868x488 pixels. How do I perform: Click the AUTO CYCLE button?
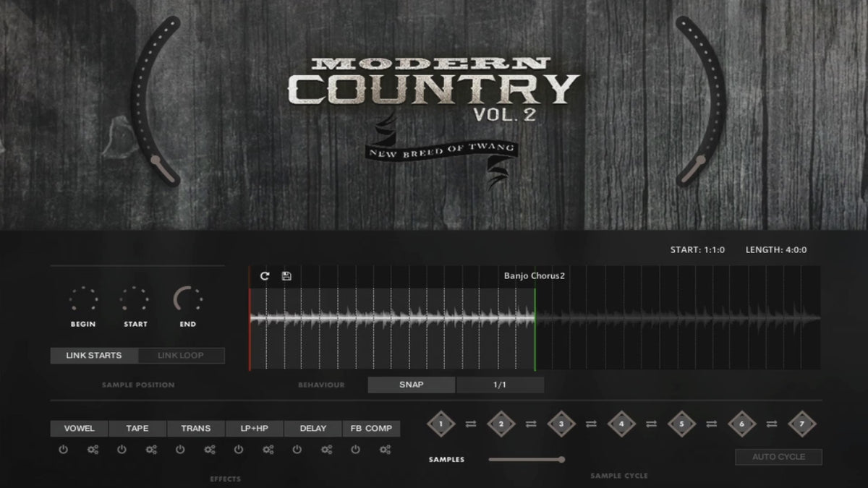tap(778, 457)
